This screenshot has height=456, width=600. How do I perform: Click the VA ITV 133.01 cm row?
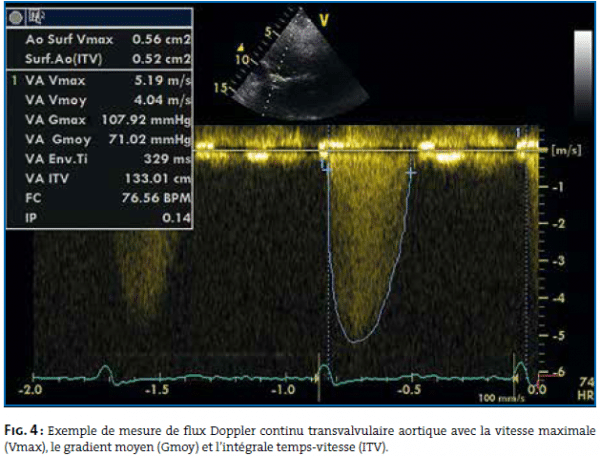click(x=101, y=180)
